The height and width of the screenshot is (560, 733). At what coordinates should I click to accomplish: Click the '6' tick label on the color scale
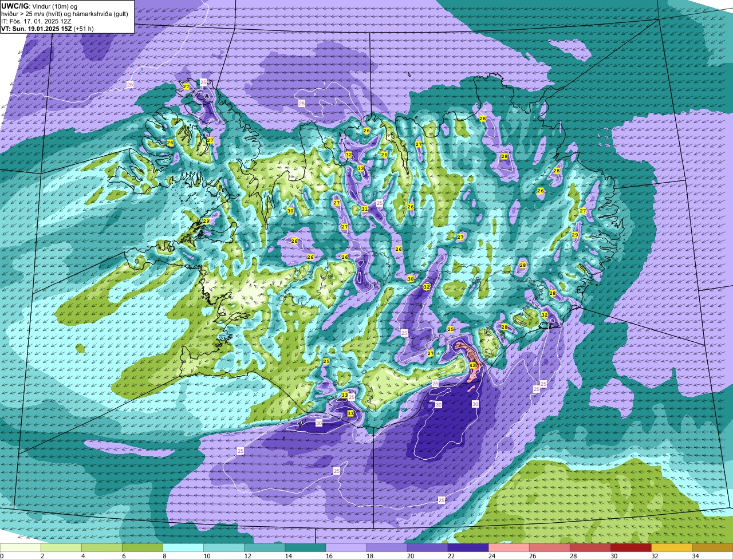pos(123,556)
